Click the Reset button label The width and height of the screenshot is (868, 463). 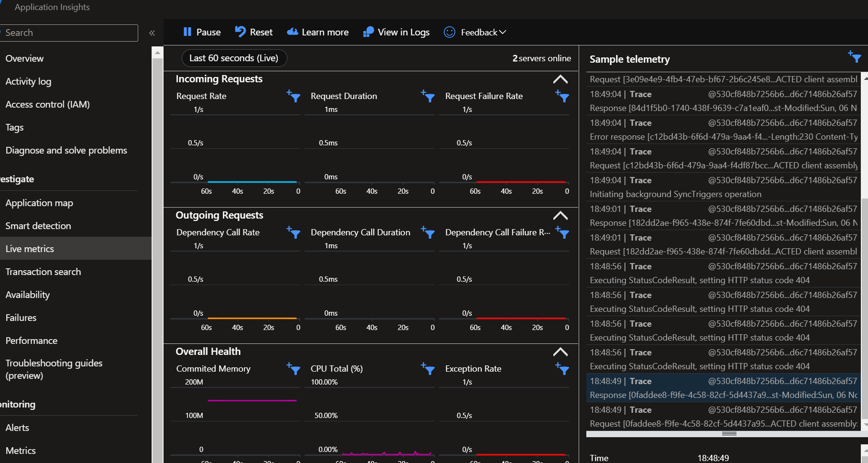[261, 32]
